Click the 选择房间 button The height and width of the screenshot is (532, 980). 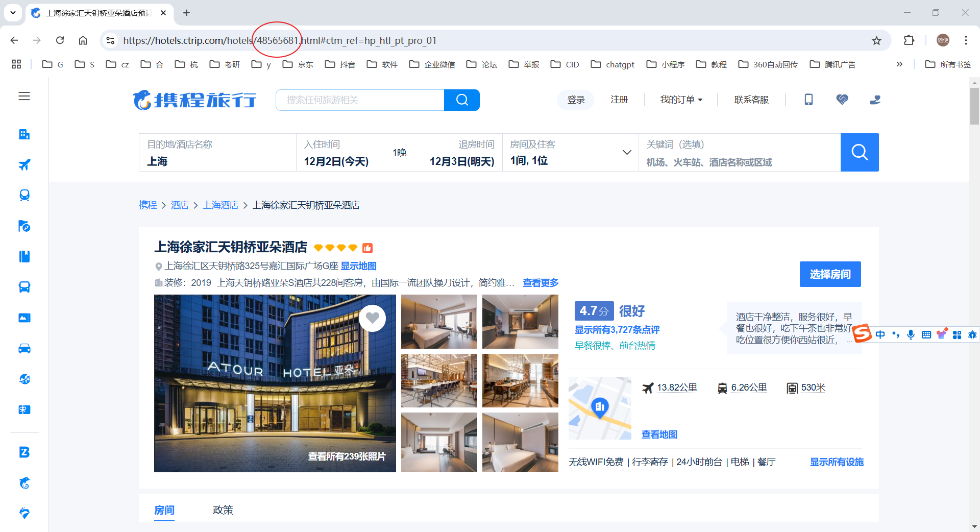tap(830, 274)
